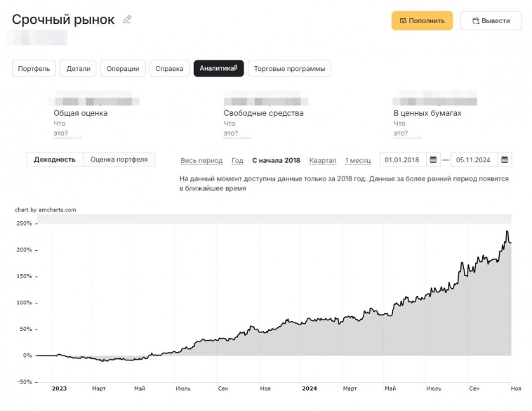Click the start date field 01.01.2018
Image resolution: width=532 pixels, height=411 pixels.
pos(402,159)
